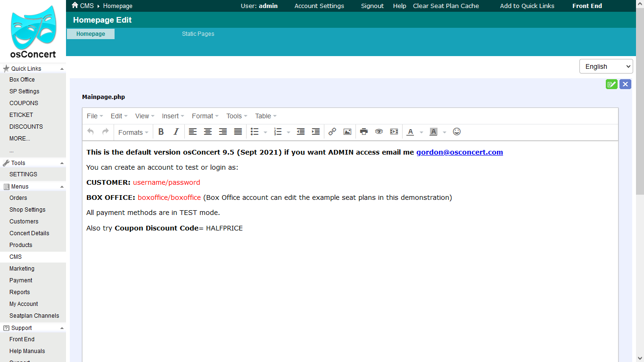
Task: Click Clear Seat Plan Cache in top bar
Action: coord(446,6)
